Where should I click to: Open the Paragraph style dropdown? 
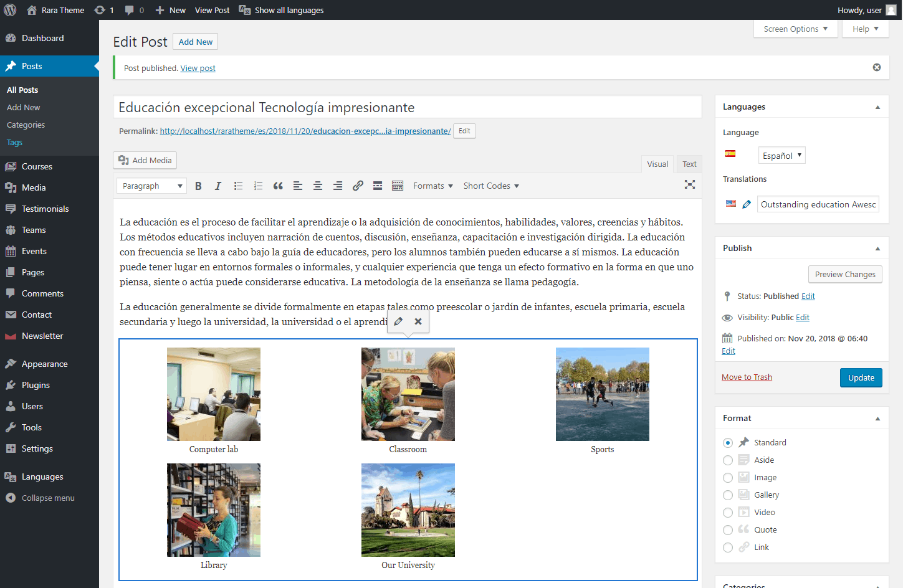click(x=151, y=186)
